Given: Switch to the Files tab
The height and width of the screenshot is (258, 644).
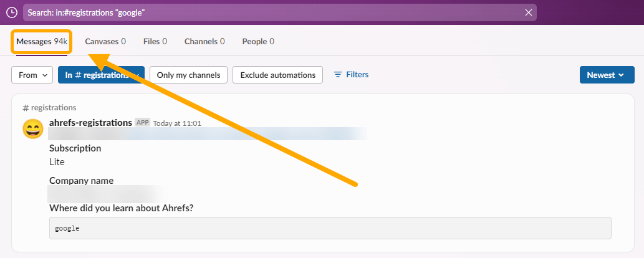Looking at the screenshot, I should (x=155, y=42).
